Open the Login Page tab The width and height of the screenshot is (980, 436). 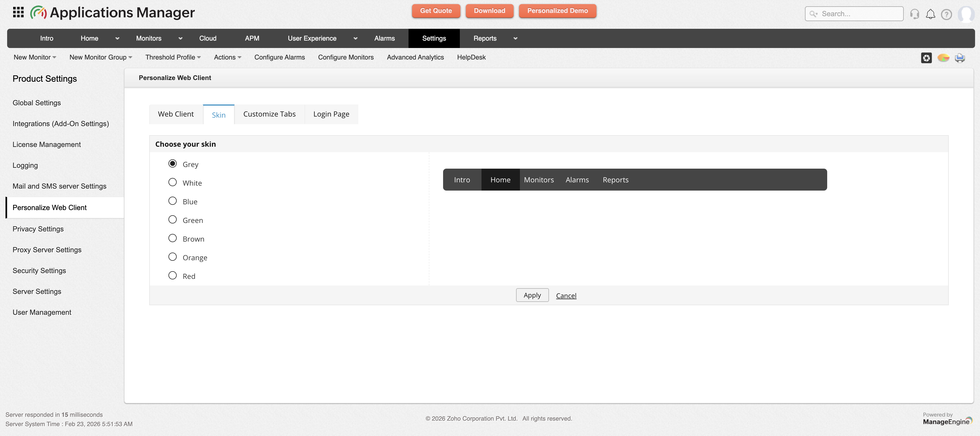pos(331,114)
